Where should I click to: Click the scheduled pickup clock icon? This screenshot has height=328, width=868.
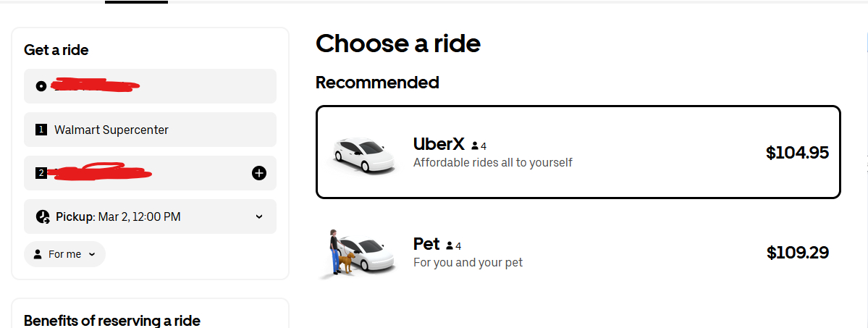(x=42, y=216)
